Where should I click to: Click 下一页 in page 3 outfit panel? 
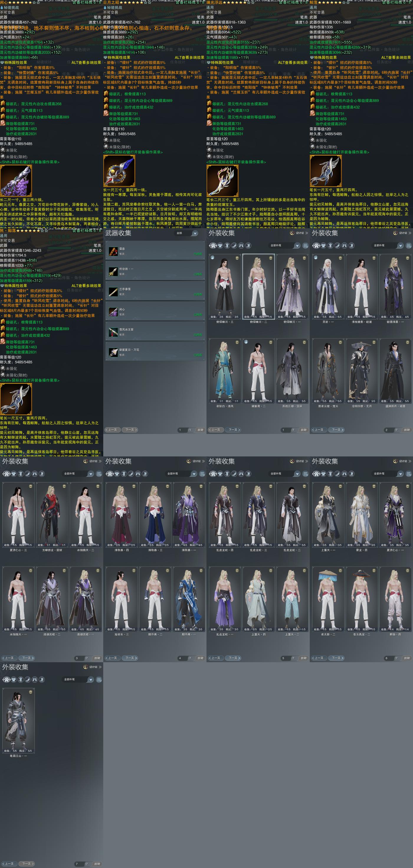tap(27, 658)
